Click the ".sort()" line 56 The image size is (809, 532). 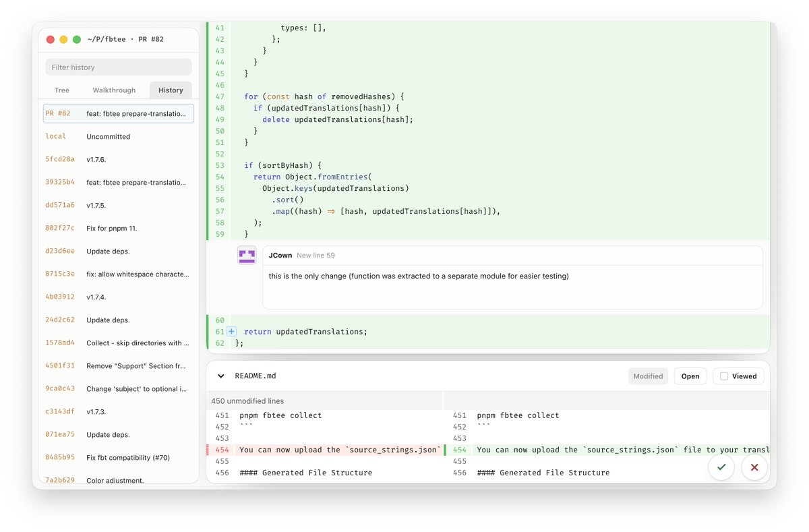click(288, 200)
